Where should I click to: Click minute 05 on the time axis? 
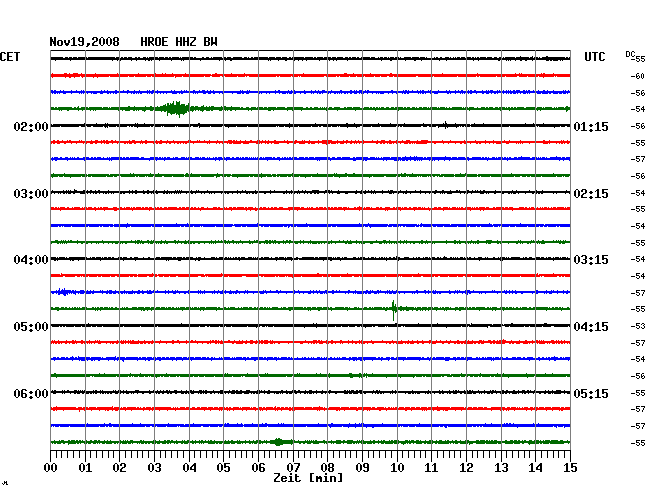[223, 467]
